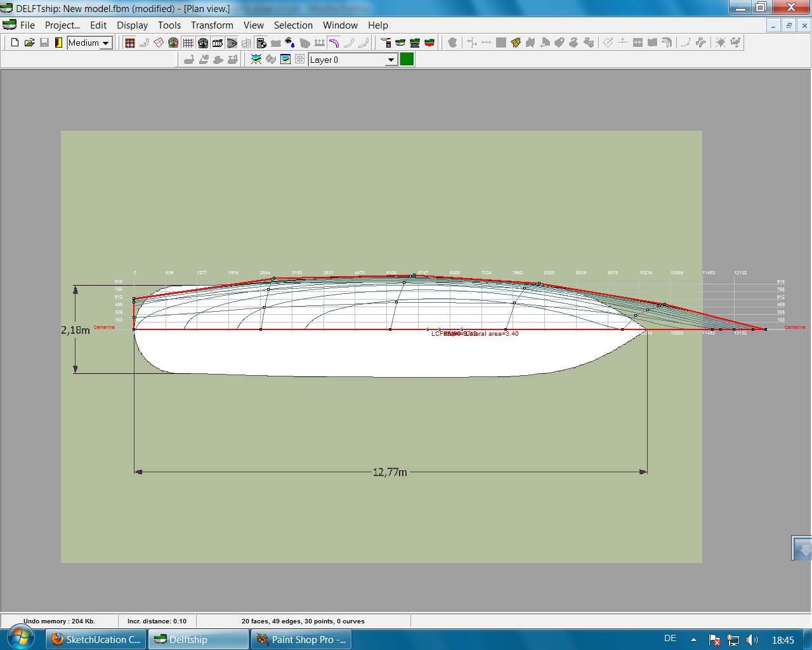Click the exit door icon in toolbar

pos(58,43)
